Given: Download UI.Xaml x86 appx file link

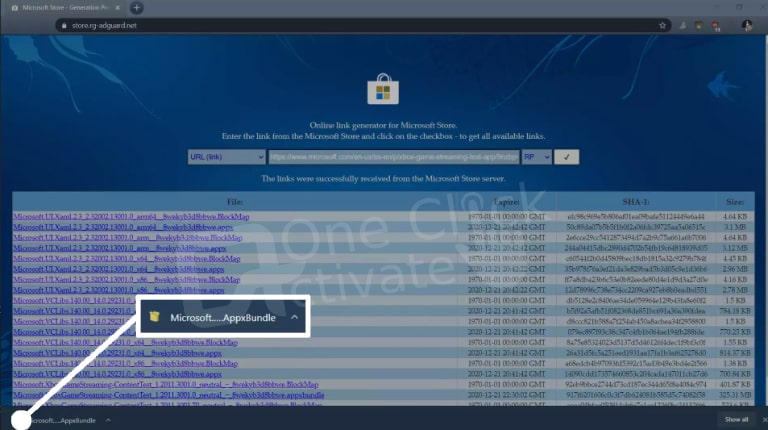Looking at the screenshot, I should point(119,290).
